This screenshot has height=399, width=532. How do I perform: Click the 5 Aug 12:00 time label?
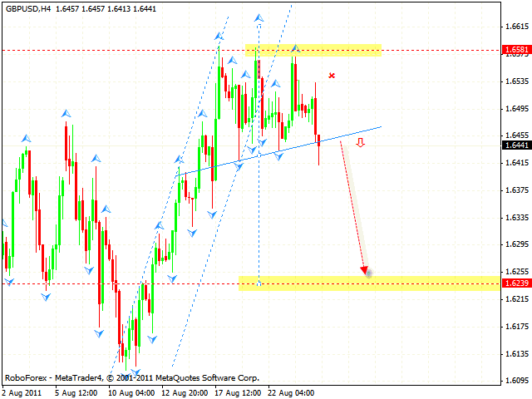pyautogui.click(x=76, y=393)
